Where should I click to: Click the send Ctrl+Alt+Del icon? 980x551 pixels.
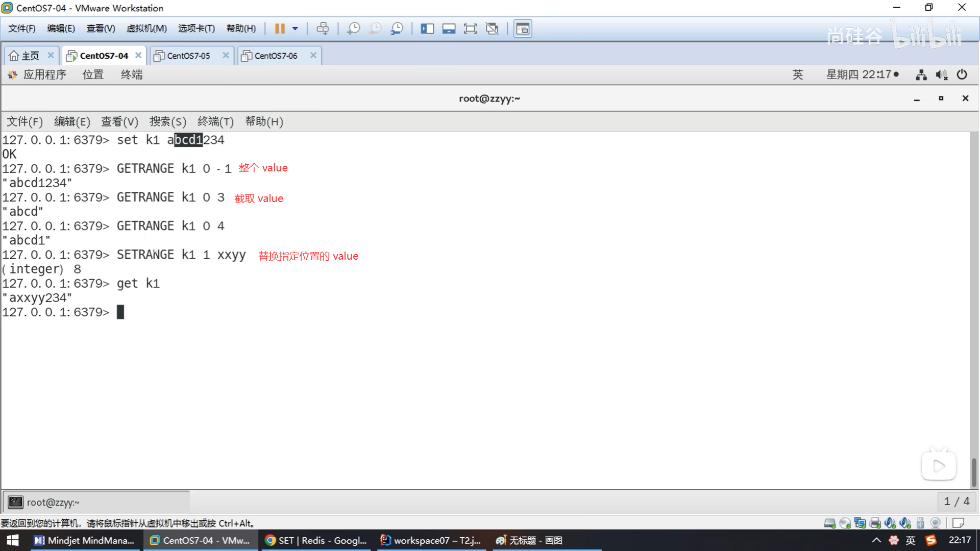click(323, 29)
